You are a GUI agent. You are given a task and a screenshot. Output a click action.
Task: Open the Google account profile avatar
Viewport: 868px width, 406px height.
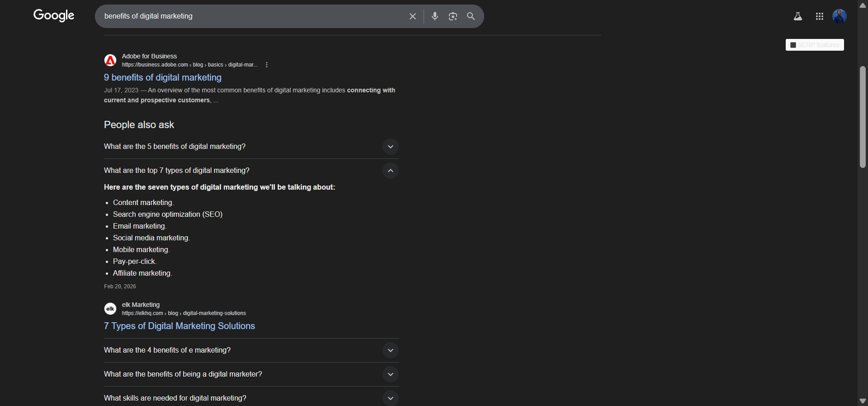click(x=840, y=16)
